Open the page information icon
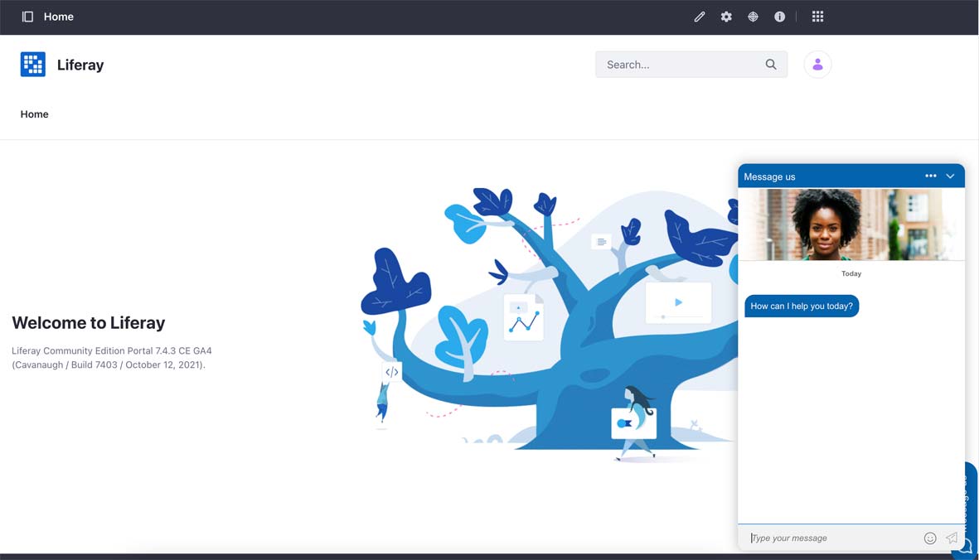The image size is (979, 560). 779,17
